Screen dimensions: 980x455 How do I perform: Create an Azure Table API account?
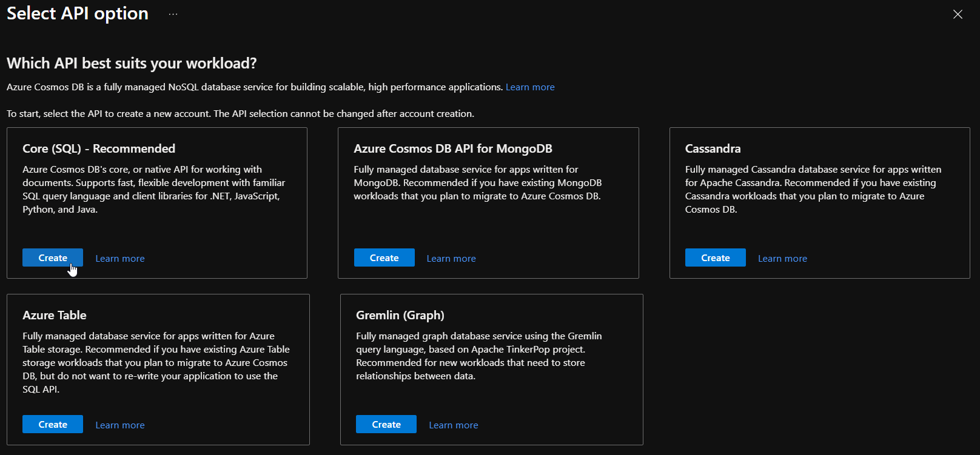coord(53,425)
